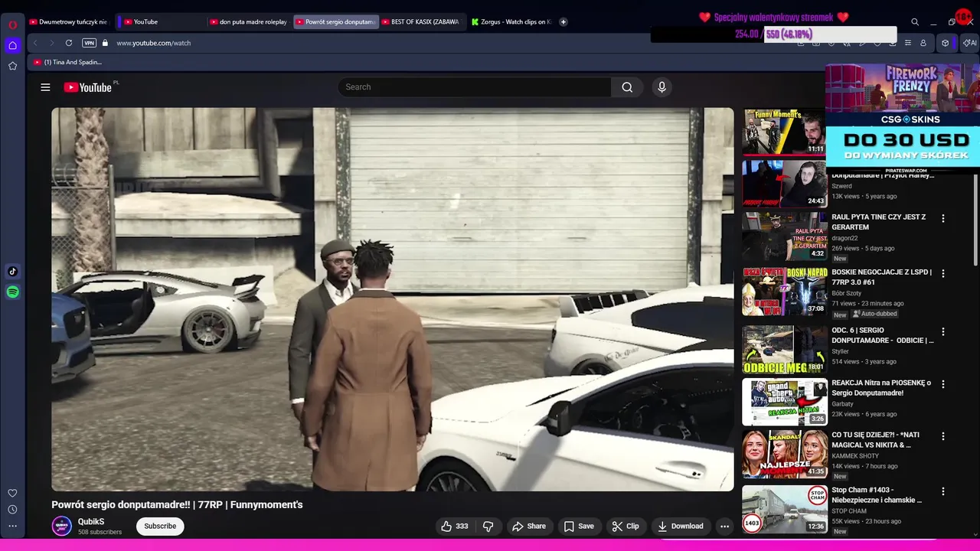Screen dimensions: 980x551
Task: Reload the page with the refresh icon
Action: point(69,43)
